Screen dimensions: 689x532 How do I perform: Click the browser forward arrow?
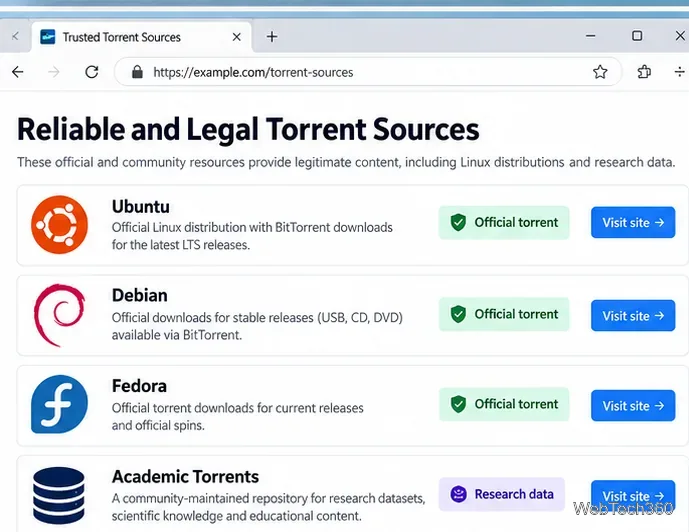[x=54, y=72]
